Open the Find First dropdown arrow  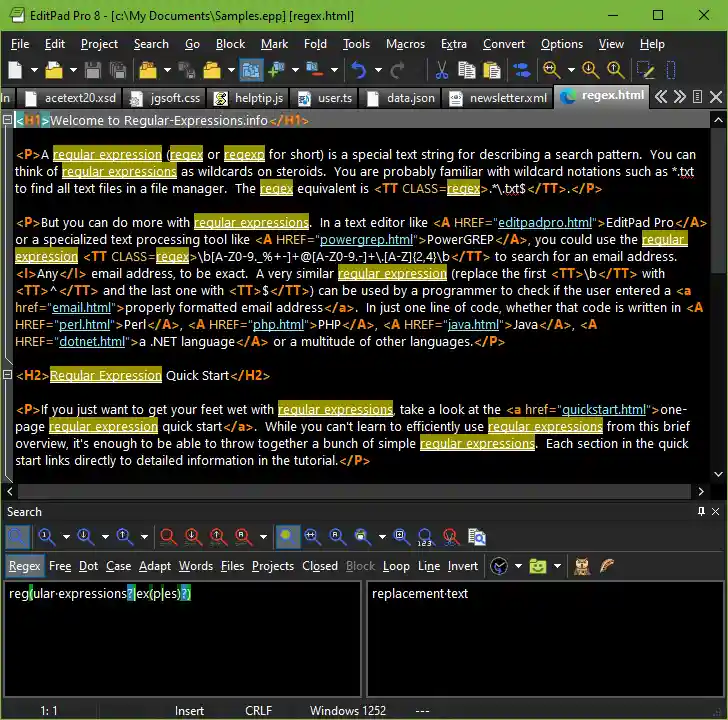66,537
